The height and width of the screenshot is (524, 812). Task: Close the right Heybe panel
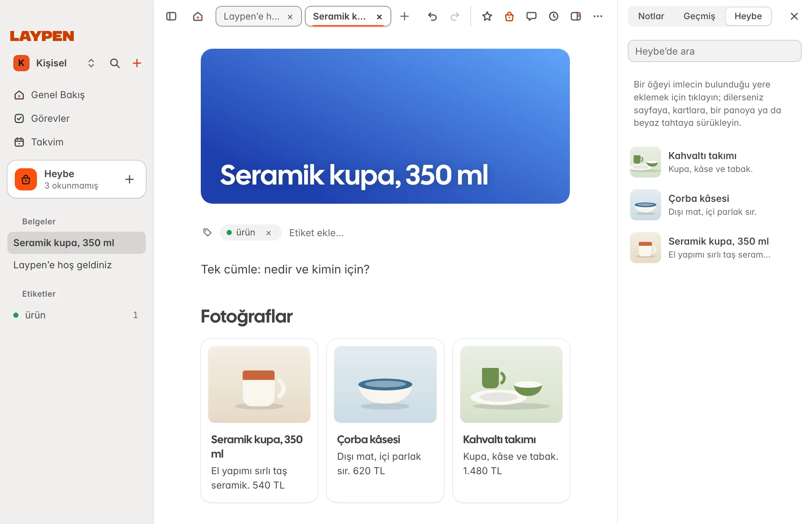pos(794,16)
